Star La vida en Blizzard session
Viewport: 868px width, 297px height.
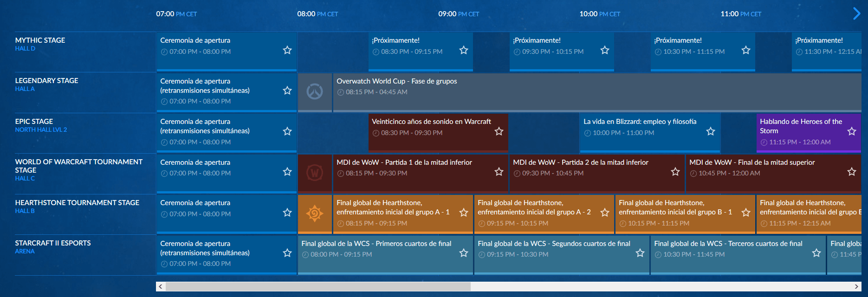click(x=711, y=132)
